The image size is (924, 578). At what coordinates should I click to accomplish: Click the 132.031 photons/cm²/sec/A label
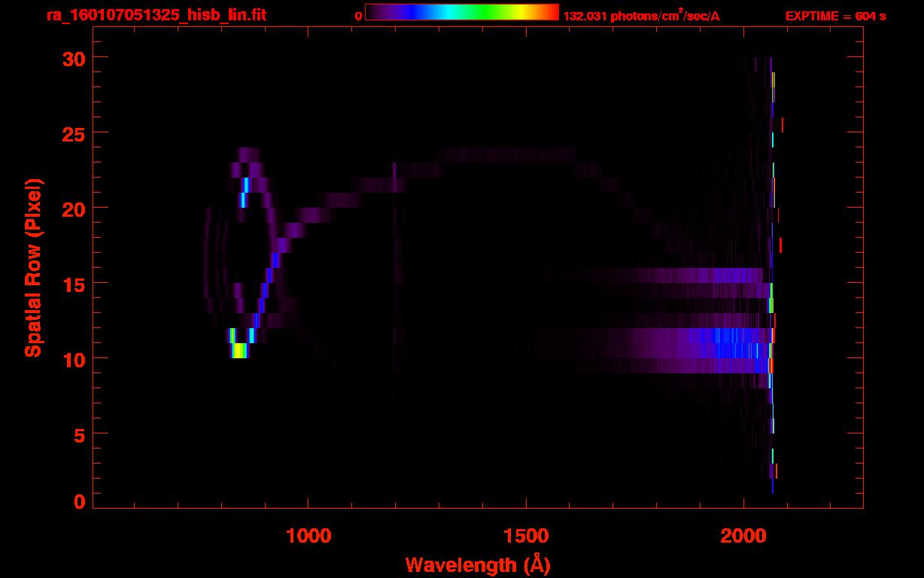[x=641, y=15]
